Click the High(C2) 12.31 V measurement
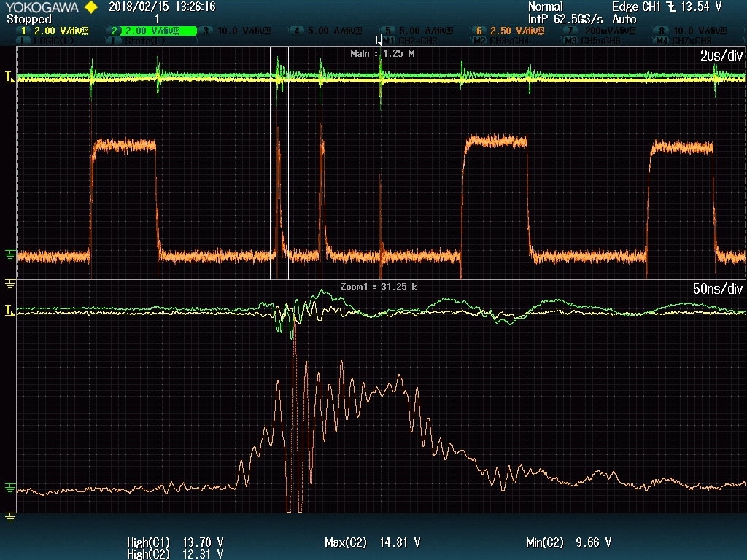Viewport: 747px width, 560px height. click(x=175, y=554)
